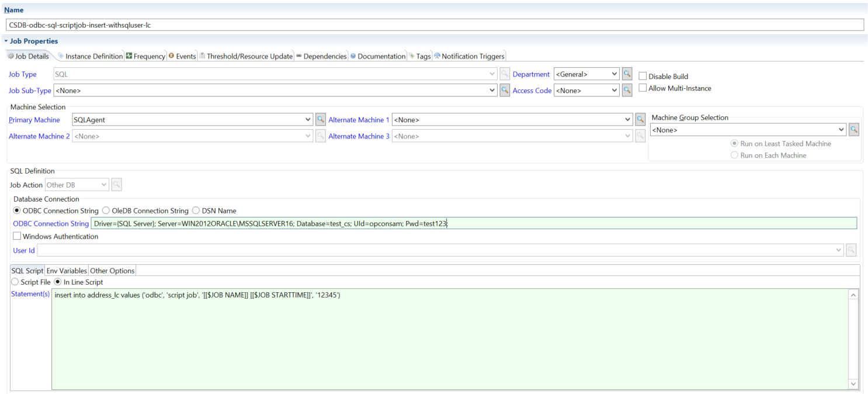Viewport: 868px width, 394px height.
Task: Tick the Windows Authentication checkbox
Action: 17,236
